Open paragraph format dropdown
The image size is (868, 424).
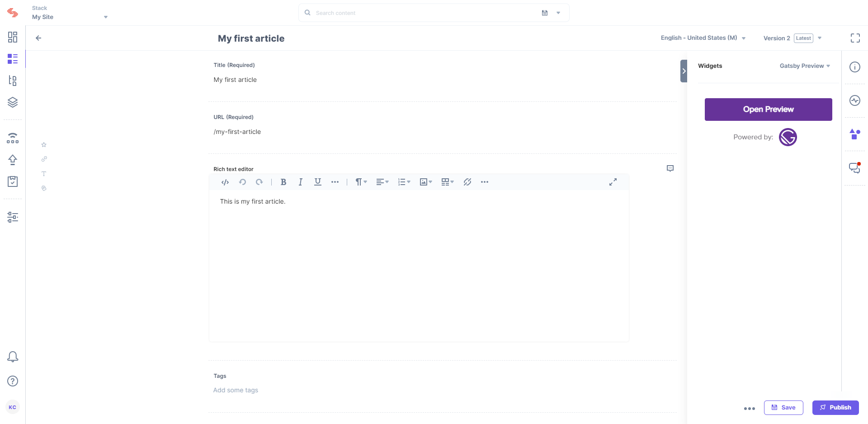[x=361, y=182]
